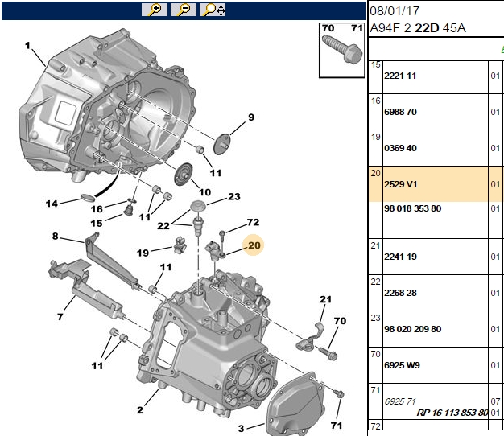The width and height of the screenshot is (504, 436).
Task: Click diagram callout number 21
Action: [325, 299]
